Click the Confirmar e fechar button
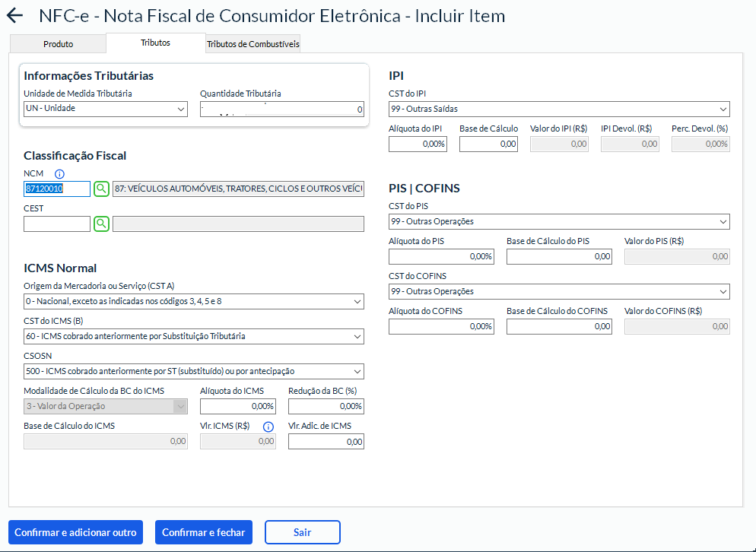756x552 pixels. pos(203,532)
